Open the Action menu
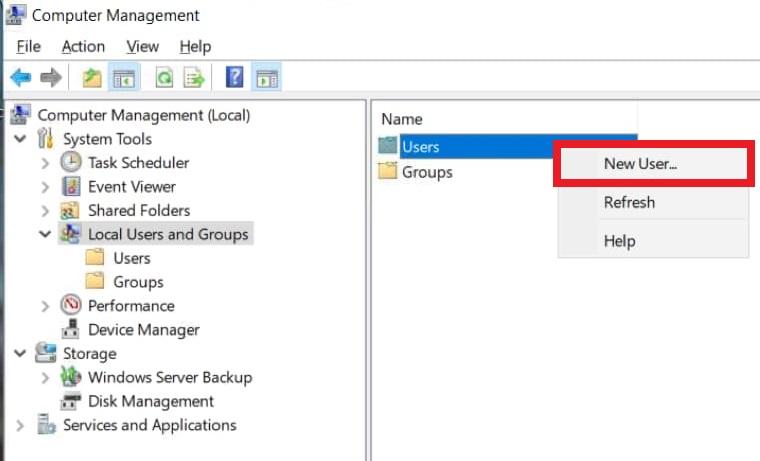The width and height of the screenshot is (760, 461). (x=83, y=46)
